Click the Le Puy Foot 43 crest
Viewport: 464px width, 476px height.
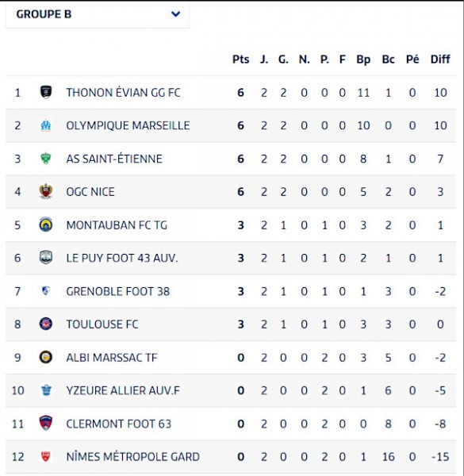(46, 258)
